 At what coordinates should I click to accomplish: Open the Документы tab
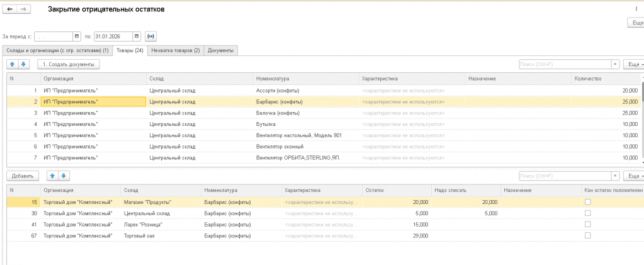[220, 50]
